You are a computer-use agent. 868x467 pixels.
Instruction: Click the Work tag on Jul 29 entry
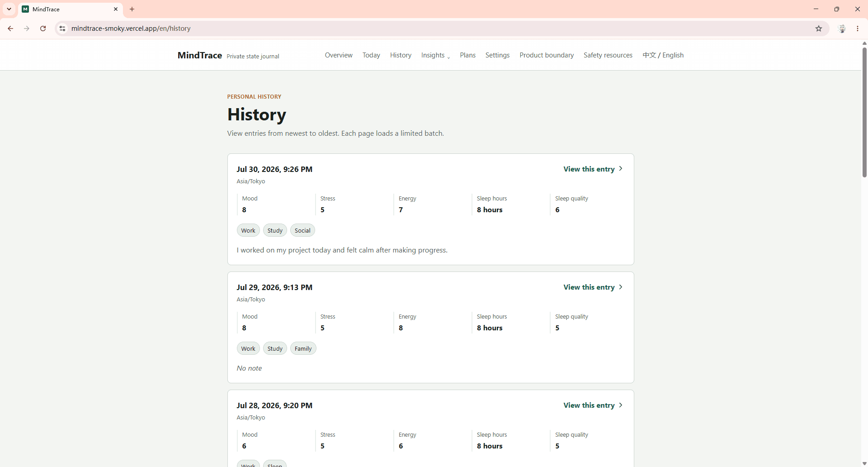point(248,348)
